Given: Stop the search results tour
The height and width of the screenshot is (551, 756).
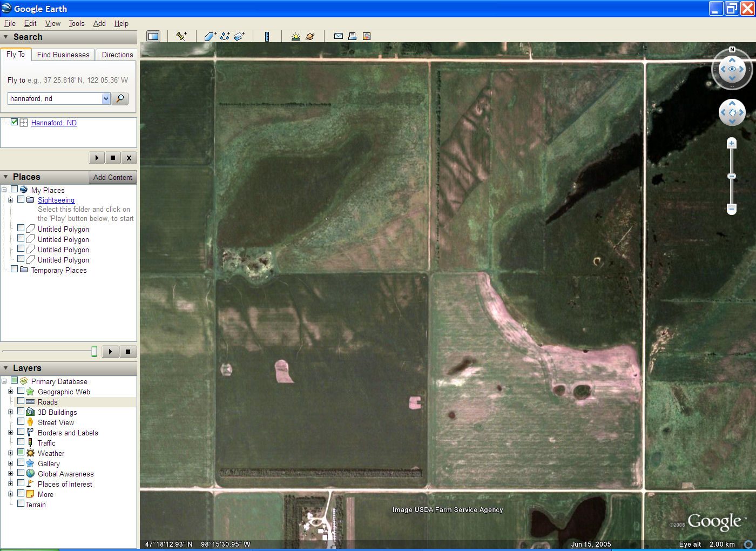Looking at the screenshot, I should (112, 158).
